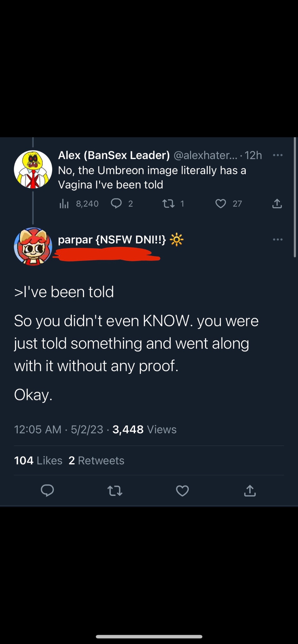Reply to parpar's tweet with bottom comment icon

point(48,491)
